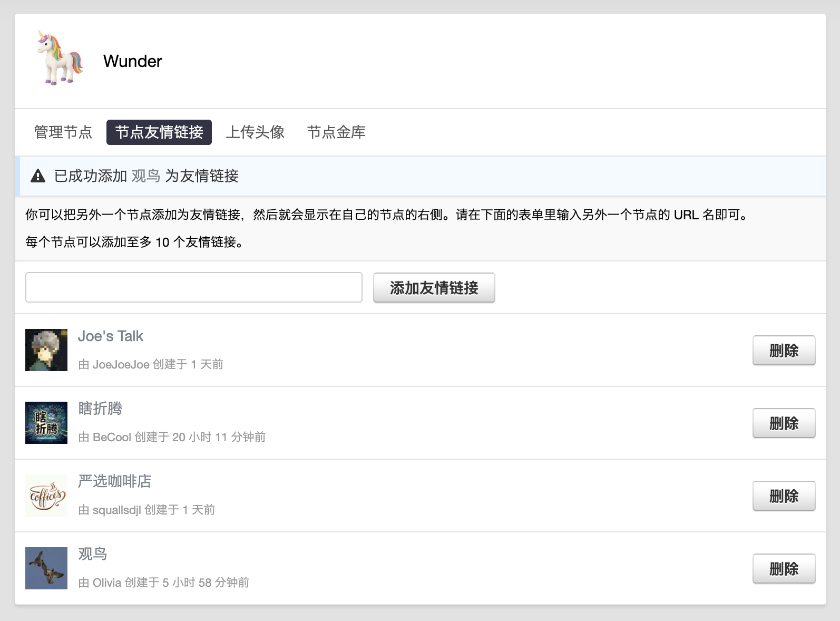
Task: Click the Wunder unicorn avatar
Action: [x=60, y=59]
